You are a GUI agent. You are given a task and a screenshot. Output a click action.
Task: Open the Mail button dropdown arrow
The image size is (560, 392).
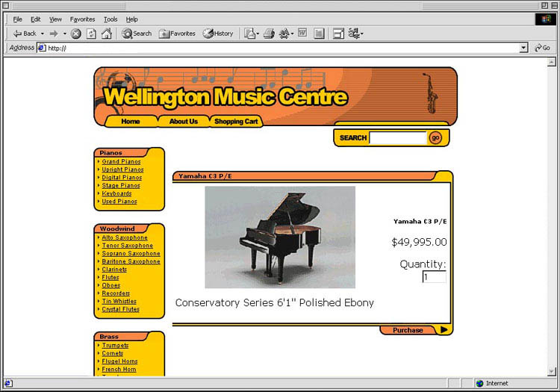point(258,34)
